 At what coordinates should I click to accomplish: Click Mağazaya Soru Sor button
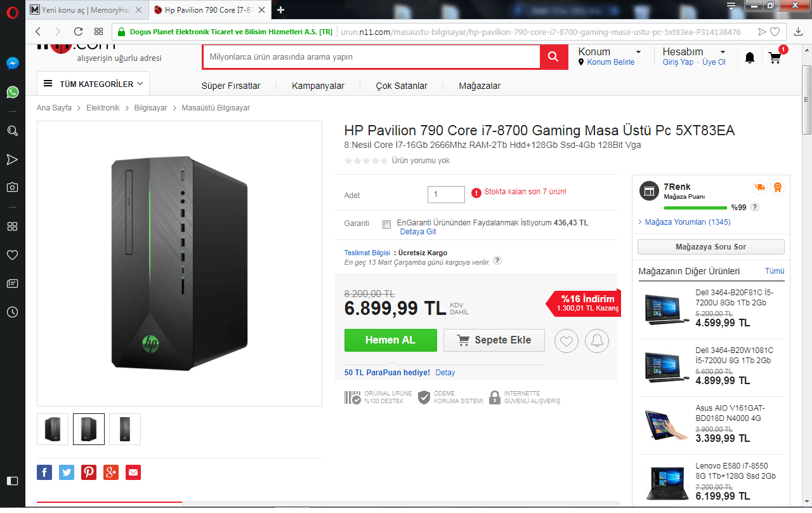tap(711, 247)
